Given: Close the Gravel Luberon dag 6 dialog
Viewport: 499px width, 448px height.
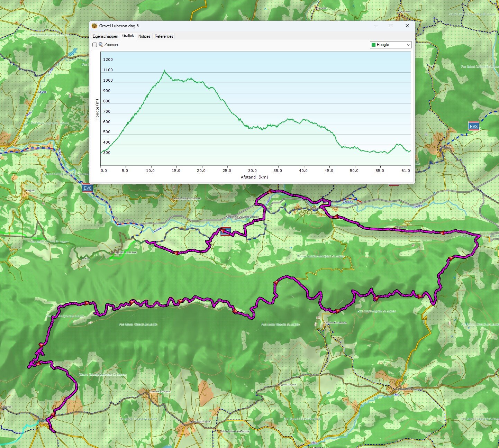Looking at the screenshot, I should click(407, 26).
